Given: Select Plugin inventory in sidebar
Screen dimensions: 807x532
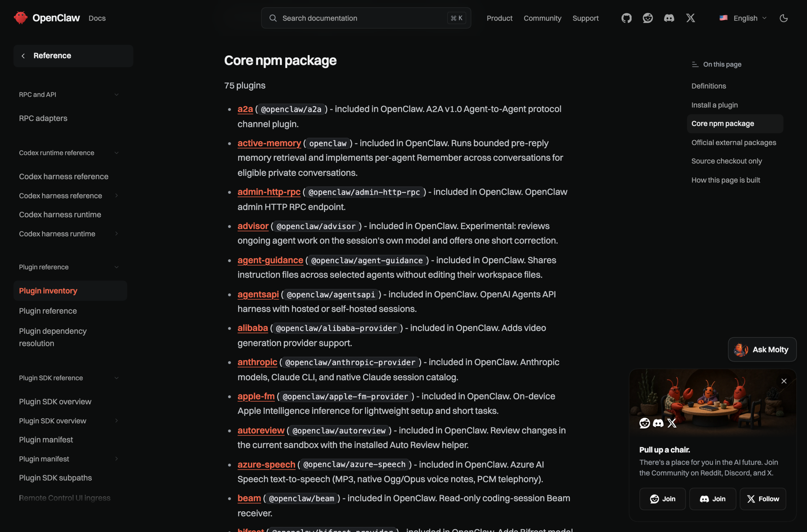Looking at the screenshot, I should coord(70,291).
